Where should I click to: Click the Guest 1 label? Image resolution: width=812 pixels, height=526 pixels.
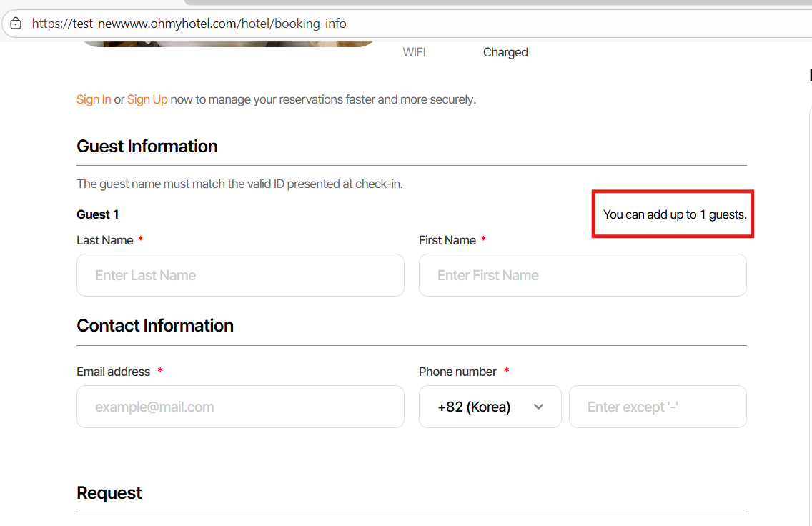(x=98, y=214)
